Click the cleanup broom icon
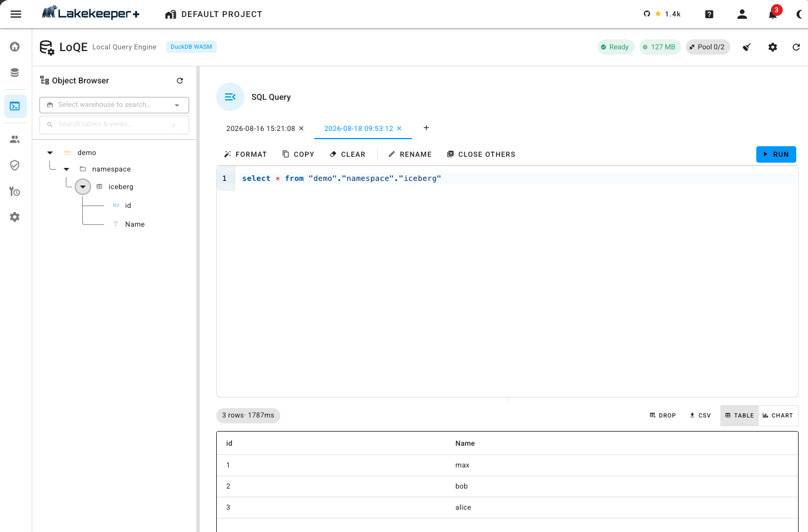 coord(747,47)
